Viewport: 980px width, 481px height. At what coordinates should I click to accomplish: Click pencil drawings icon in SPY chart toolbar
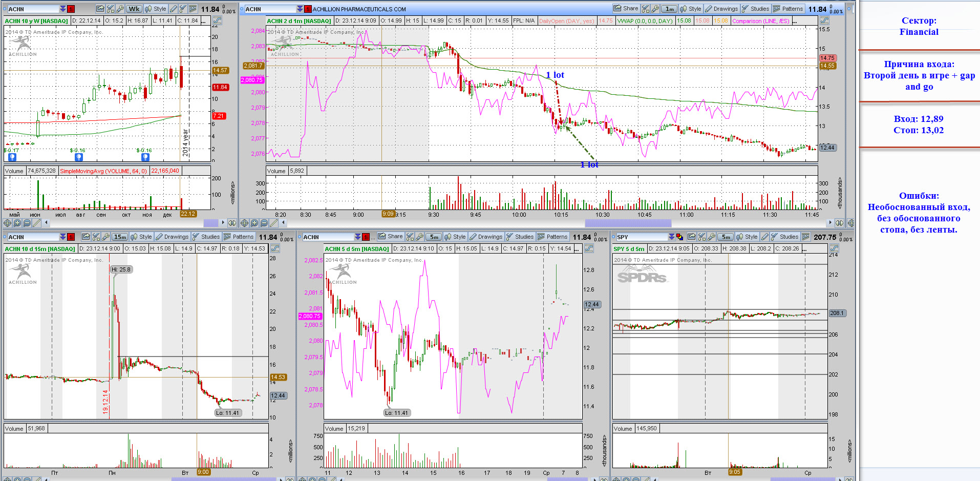[765, 237]
